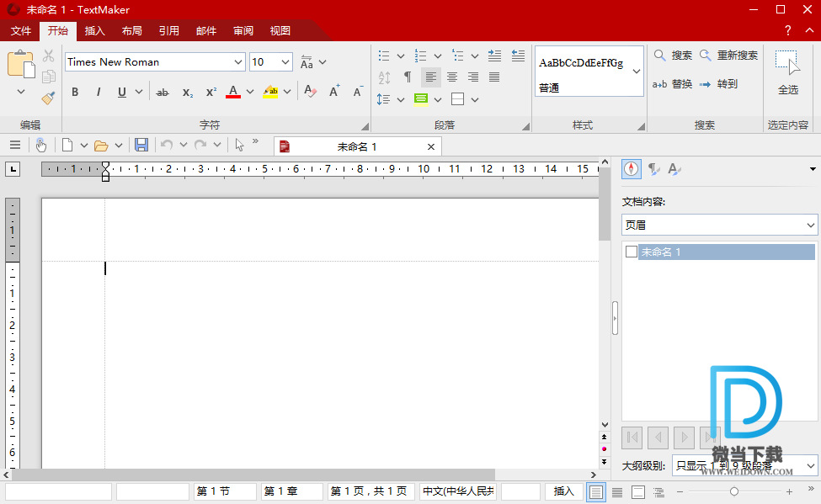Adjust the zoom slider in status bar
This screenshot has height=504, width=821.
(x=734, y=491)
